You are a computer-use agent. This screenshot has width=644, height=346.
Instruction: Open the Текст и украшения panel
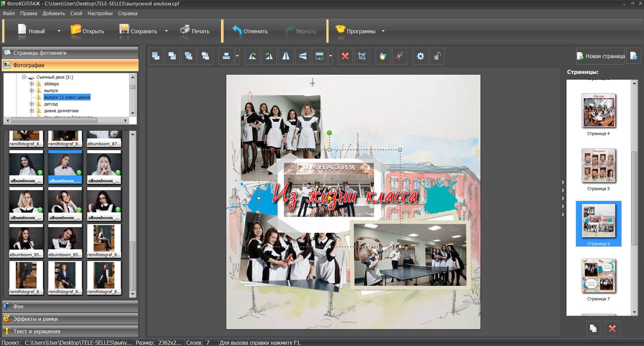(70, 331)
